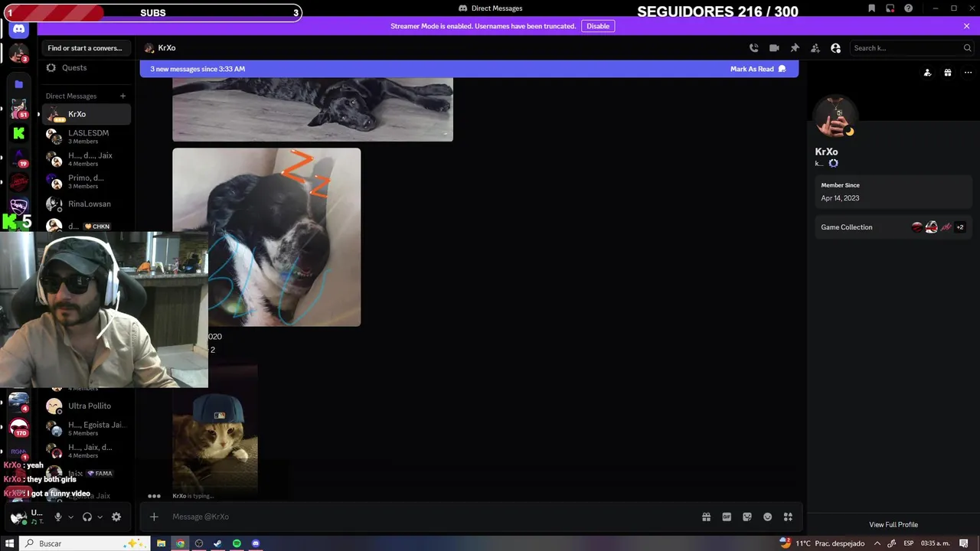Screen dimensions: 980x551
Task: Click View Full Profile link
Action: click(x=893, y=525)
